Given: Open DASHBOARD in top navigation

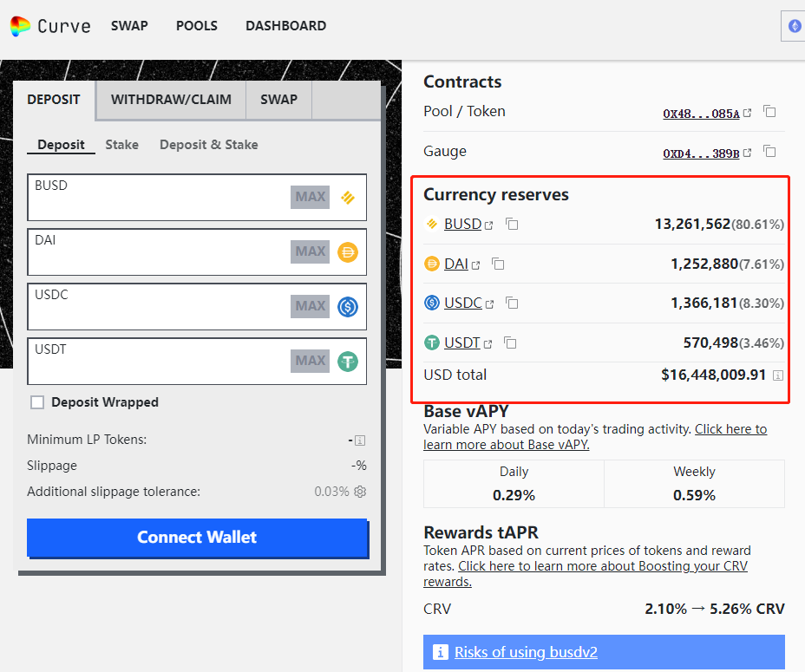Looking at the screenshot, I should pyautogui.click(x=286, y=26).
